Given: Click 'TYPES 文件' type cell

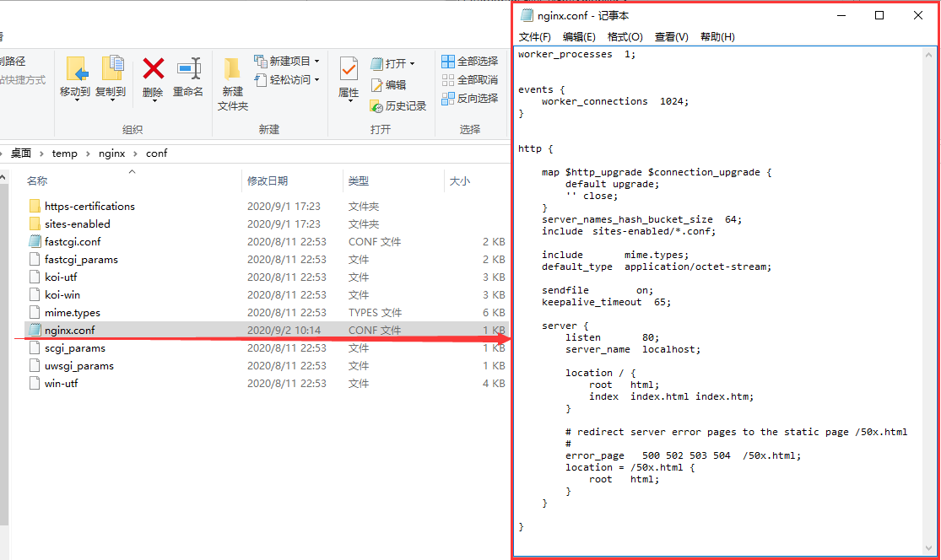Looking at the screenshot, I should 375,313.
